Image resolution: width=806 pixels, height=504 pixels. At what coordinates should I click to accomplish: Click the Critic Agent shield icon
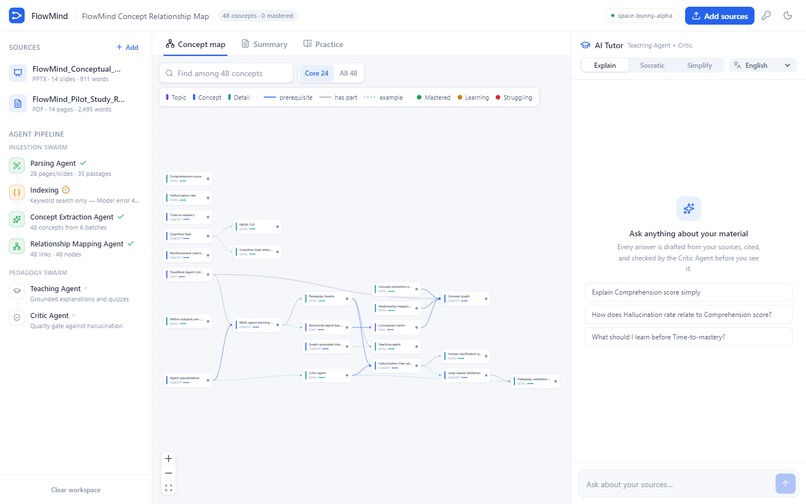click(17, 318)
